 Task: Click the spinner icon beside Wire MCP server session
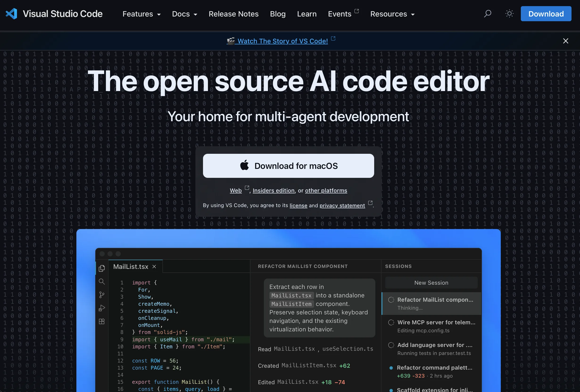(x=391, y=322)
